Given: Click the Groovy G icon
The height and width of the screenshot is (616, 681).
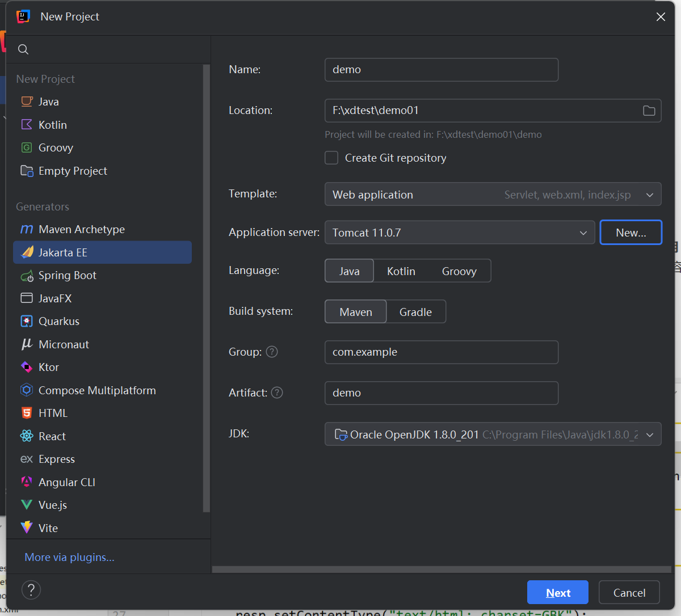Looking at the screenshot, I should pos(27,147).
